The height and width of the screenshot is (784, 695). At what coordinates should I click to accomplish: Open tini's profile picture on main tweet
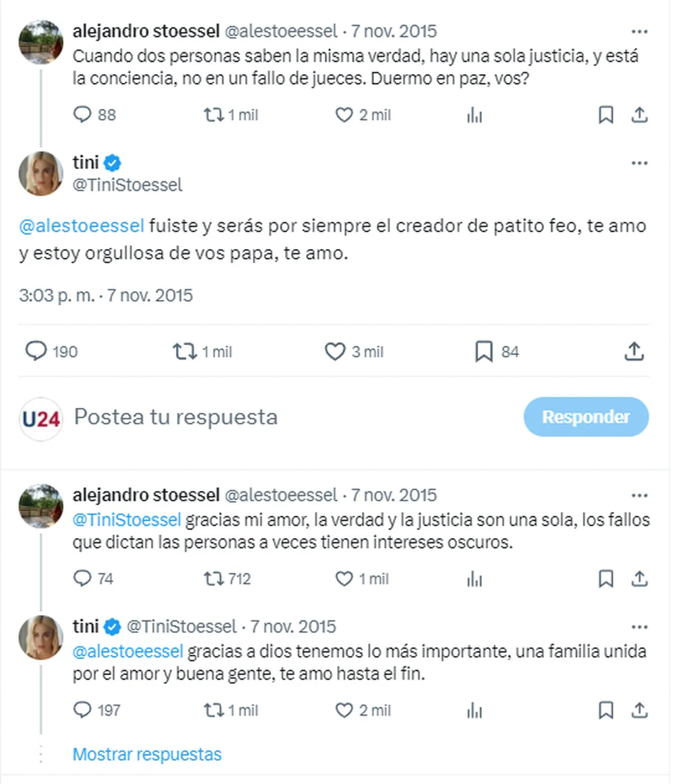click(41, 174)
